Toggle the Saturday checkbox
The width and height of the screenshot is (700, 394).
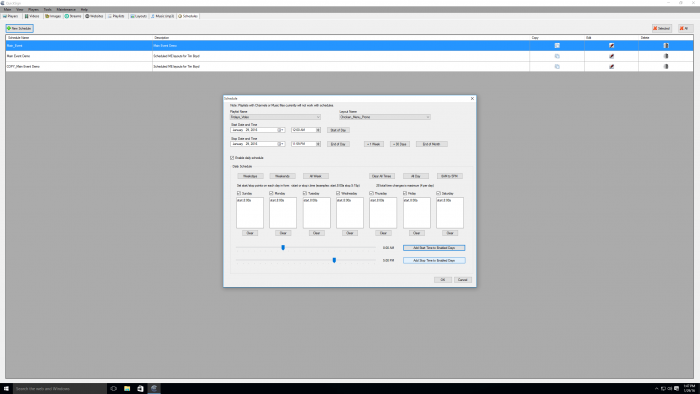(x=438, y=193)
